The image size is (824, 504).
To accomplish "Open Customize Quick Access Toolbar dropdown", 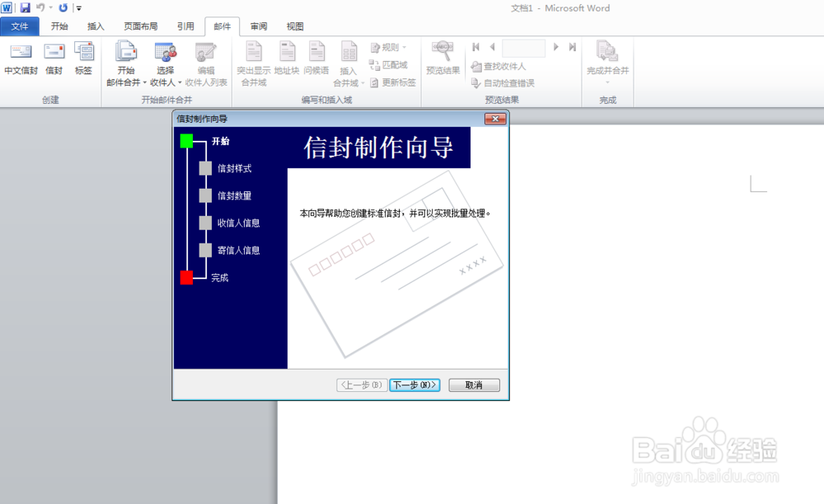I will tap(79, 8).
